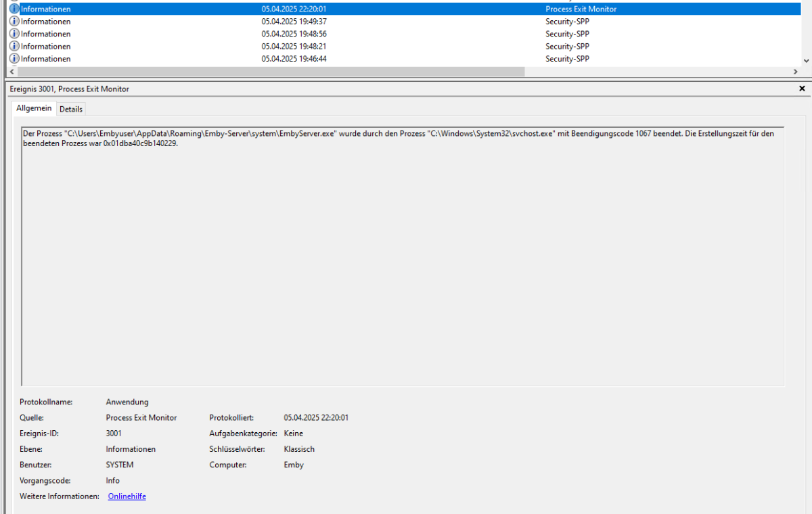Click the horizontal scrollbar thumb under the event list

coord(270,72)
